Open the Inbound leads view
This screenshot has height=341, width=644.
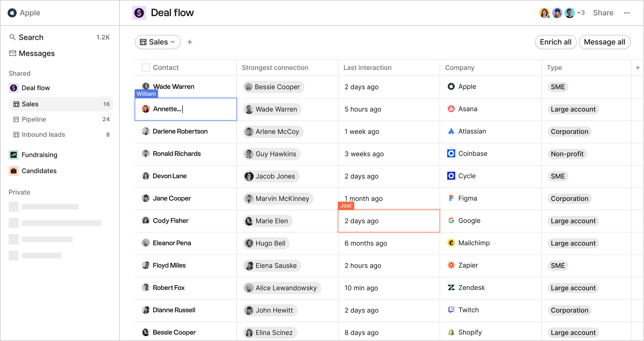tap(43, 134)
